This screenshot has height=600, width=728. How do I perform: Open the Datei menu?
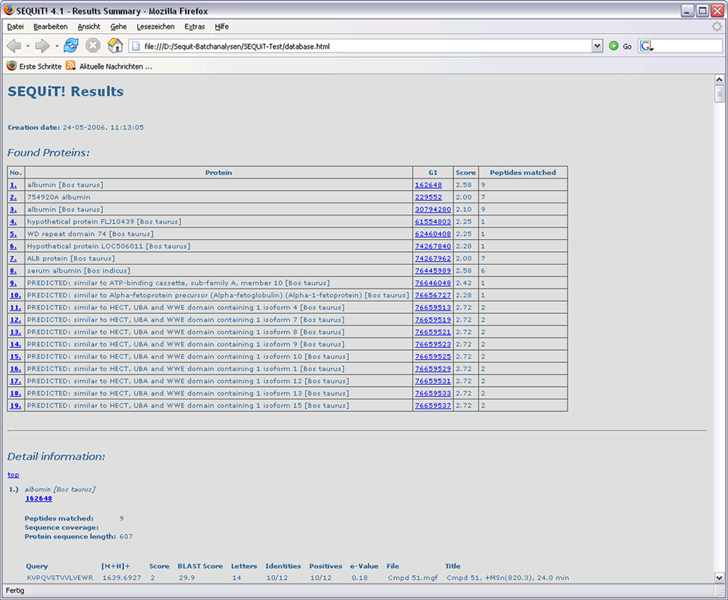15,26
